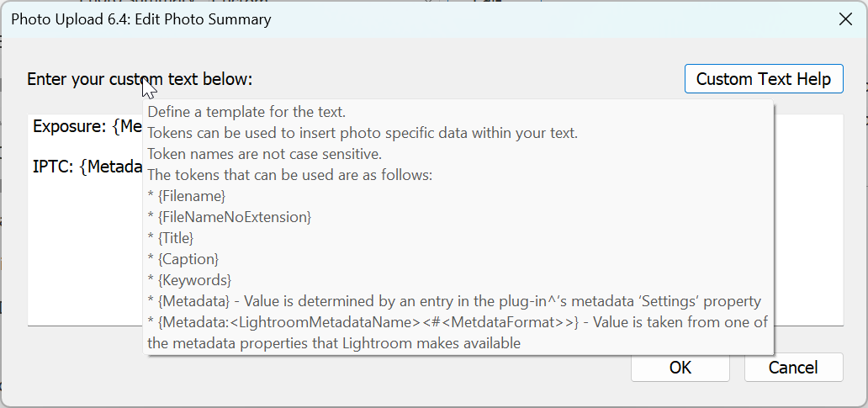Click 'Token names are not case sensitive'
This screenshot has height=408, width=868.
265,154
